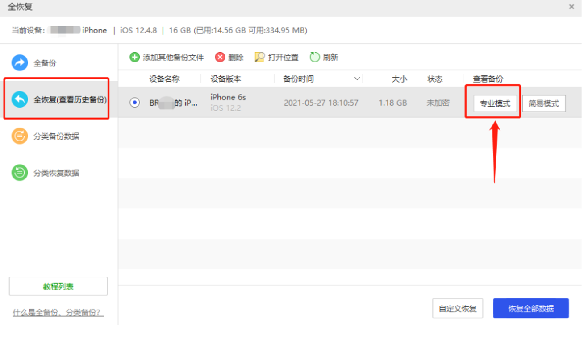Click the 自定义恢复 button
Viewport: 588px width, 364px height.
pyautogui.click(x=458, y=308)
